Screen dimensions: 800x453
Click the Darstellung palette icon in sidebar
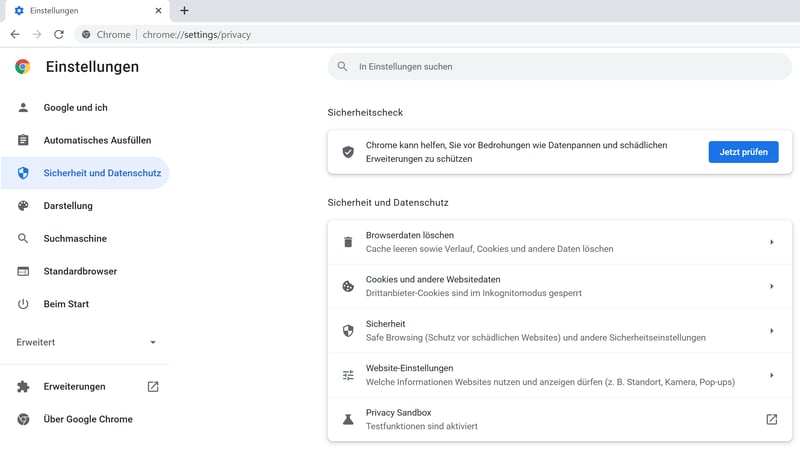[x=23, y=206]
